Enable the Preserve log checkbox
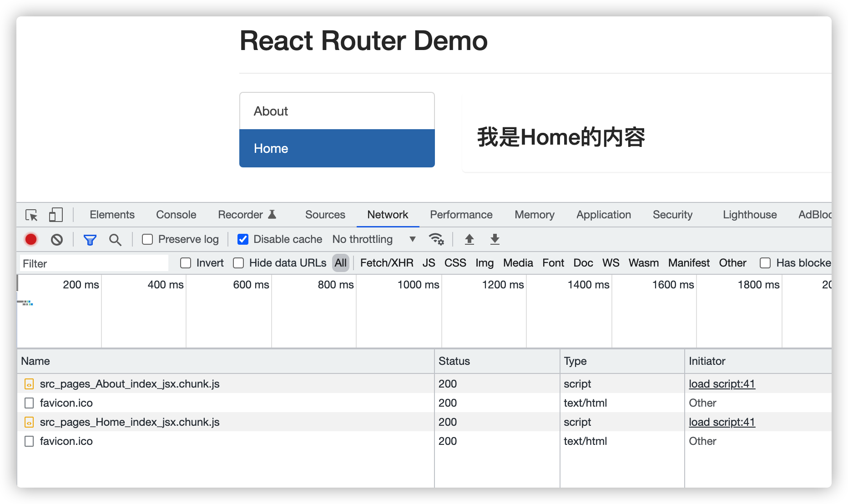 click(147, 239)
